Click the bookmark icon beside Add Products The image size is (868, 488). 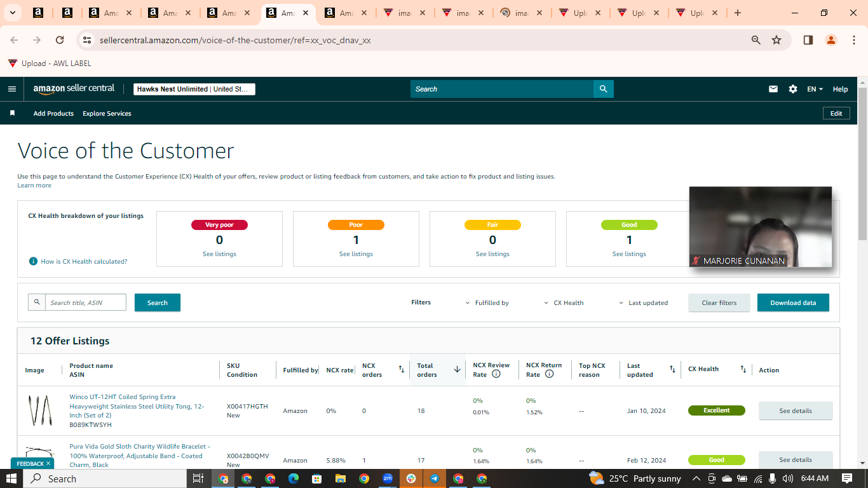[x=12, y=113]
